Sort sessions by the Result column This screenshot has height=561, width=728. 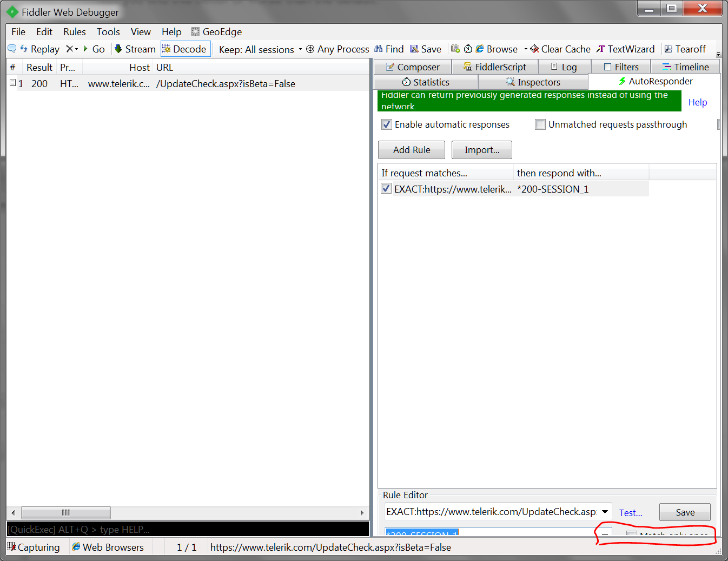click(x=39, y=68)
